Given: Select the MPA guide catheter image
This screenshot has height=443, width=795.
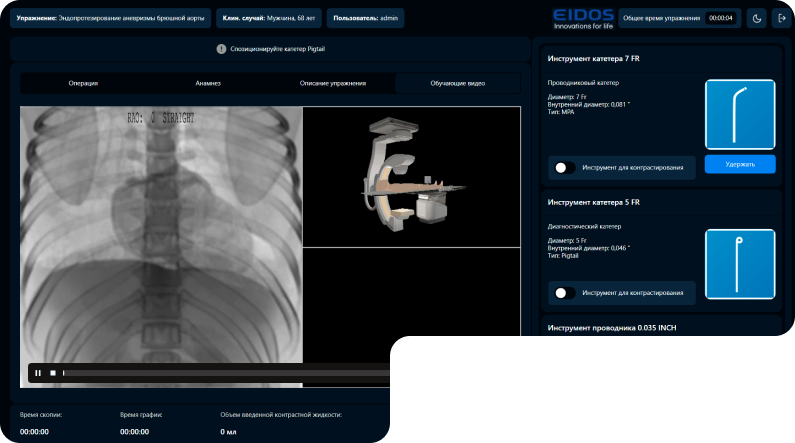Looking at the screenshot, I should point(740,115).
